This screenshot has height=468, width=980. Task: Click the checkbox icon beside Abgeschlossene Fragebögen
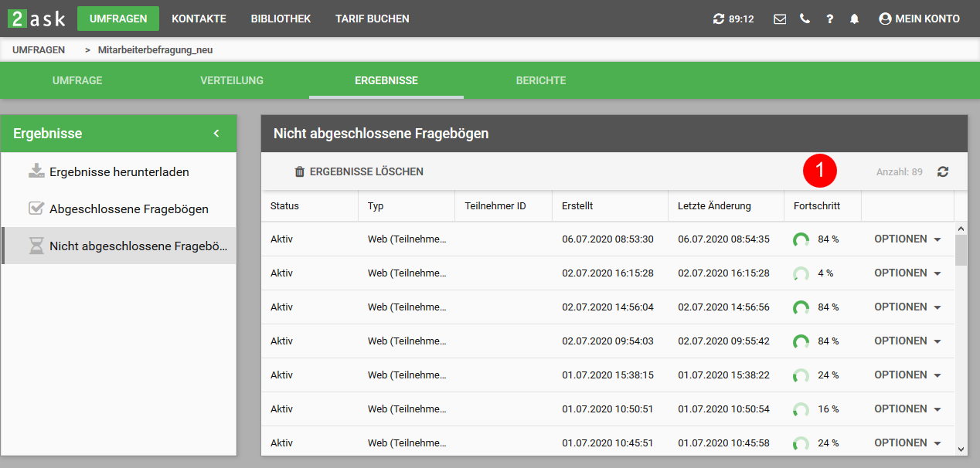point(36,209)
